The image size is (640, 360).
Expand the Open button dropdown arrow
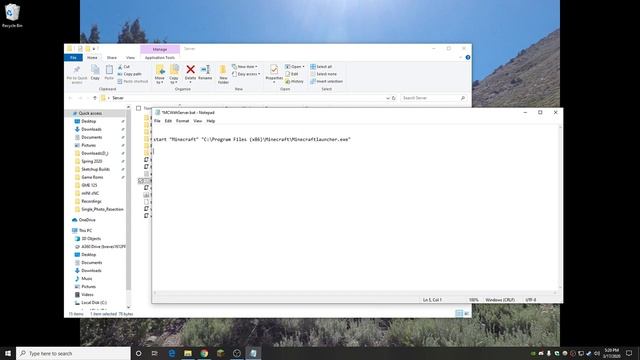click(x=303, y=67)
